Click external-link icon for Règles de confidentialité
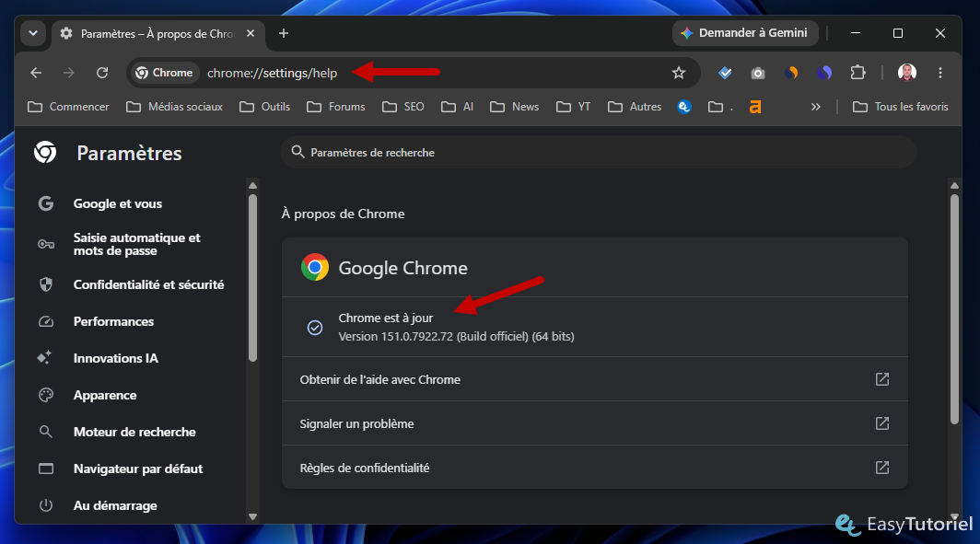The width and height of the screenshot is (980, 544). pos(881,468)
